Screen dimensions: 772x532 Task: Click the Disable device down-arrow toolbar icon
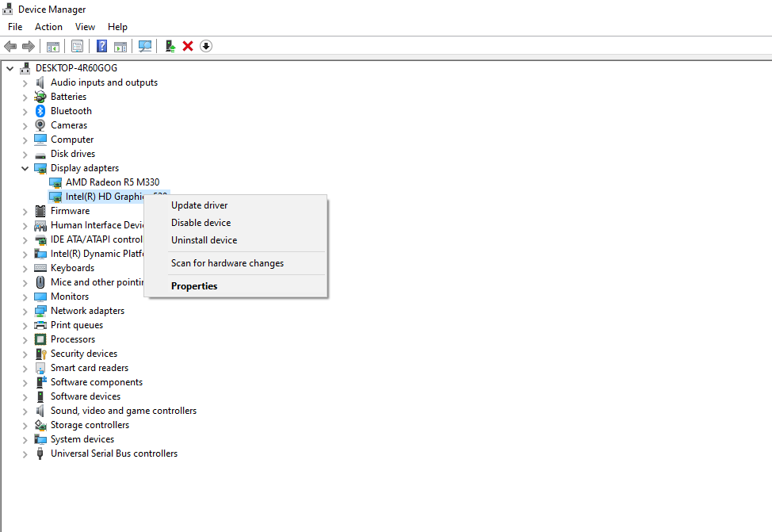[206, 46]
